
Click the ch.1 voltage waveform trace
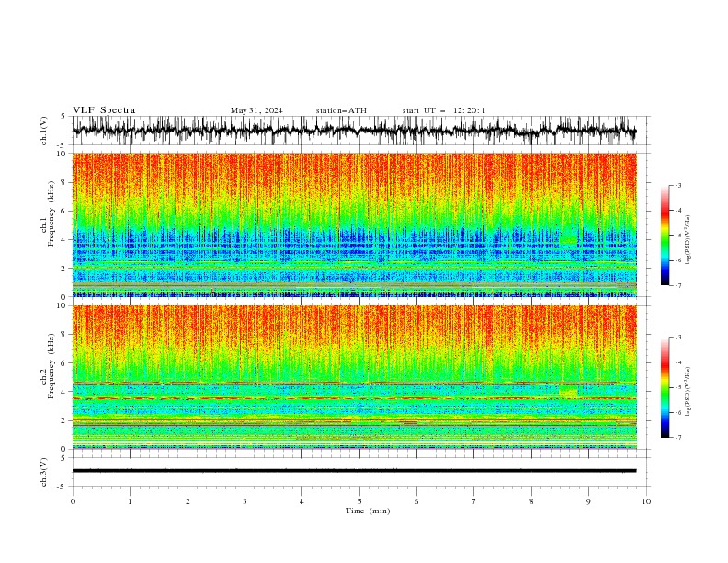[354, 131]
